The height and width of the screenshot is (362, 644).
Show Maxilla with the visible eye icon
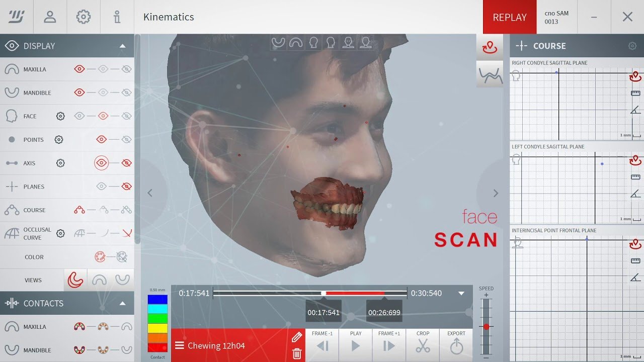coord(79,69)
